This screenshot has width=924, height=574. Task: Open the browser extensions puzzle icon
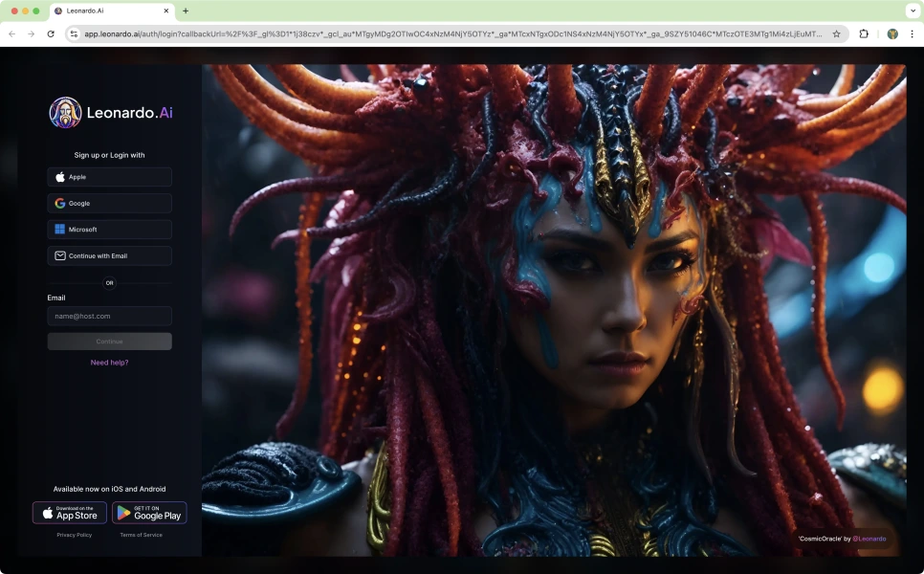click(x=864, y=34)
